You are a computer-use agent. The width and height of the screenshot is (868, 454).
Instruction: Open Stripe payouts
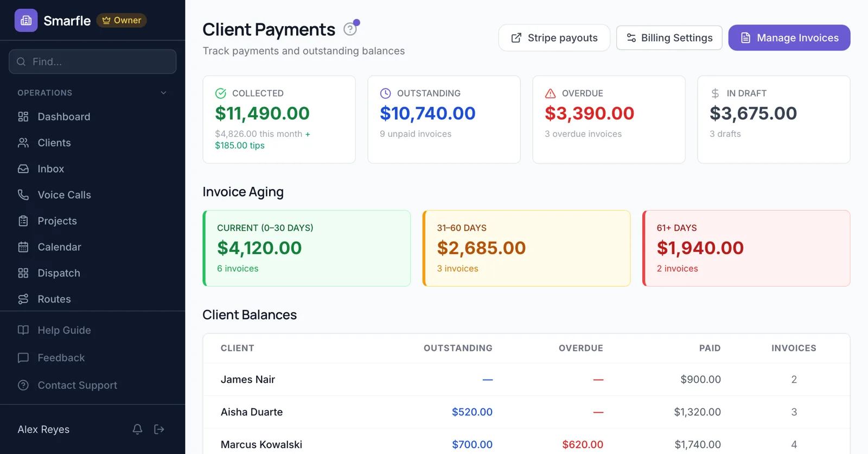(x=554, y=38)
